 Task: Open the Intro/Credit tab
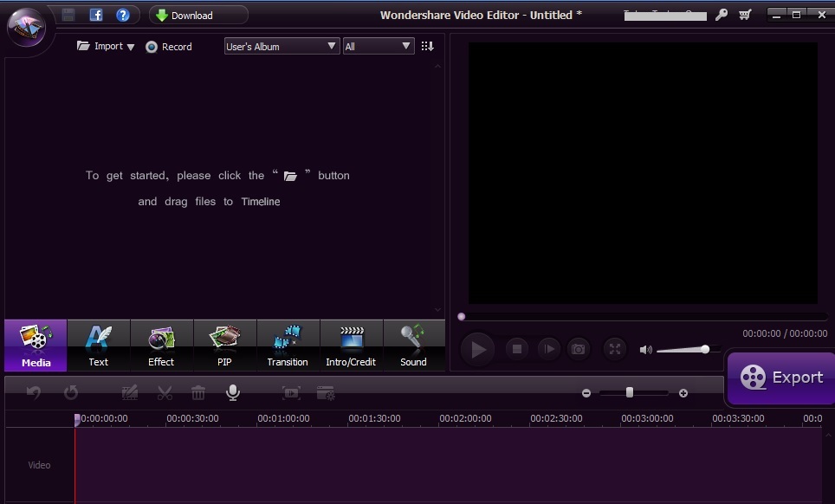(351, 346)
